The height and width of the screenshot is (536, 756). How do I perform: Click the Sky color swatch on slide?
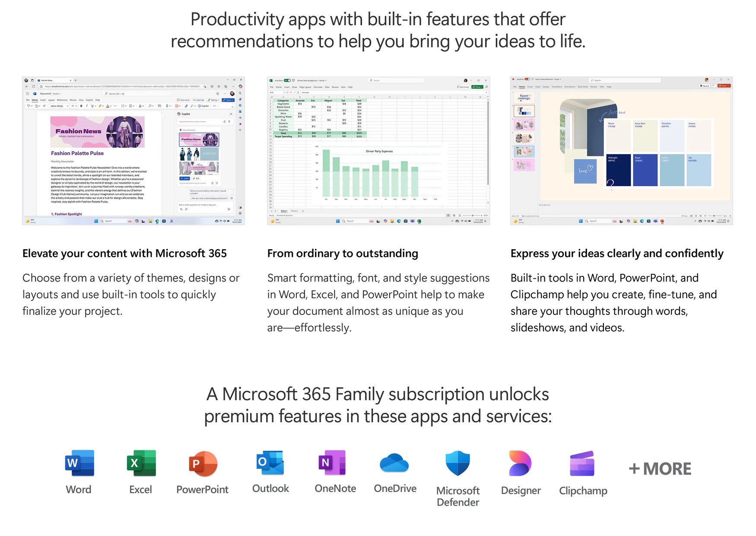coord(699,170)
